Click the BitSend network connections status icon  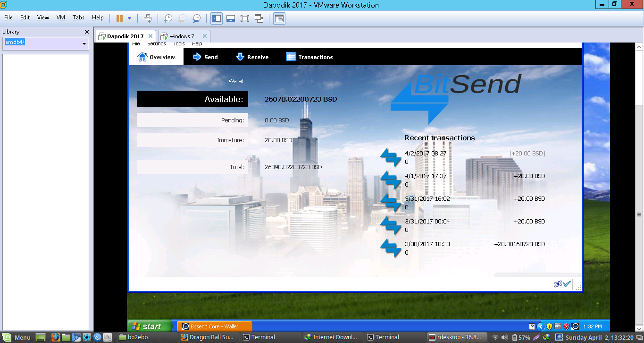(558, 284)
